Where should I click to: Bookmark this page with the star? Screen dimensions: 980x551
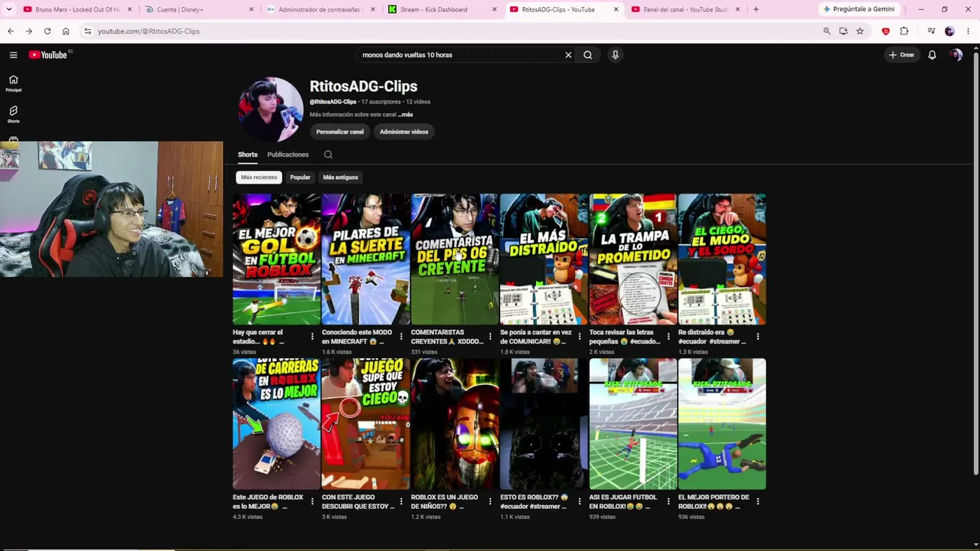point(860,31)
